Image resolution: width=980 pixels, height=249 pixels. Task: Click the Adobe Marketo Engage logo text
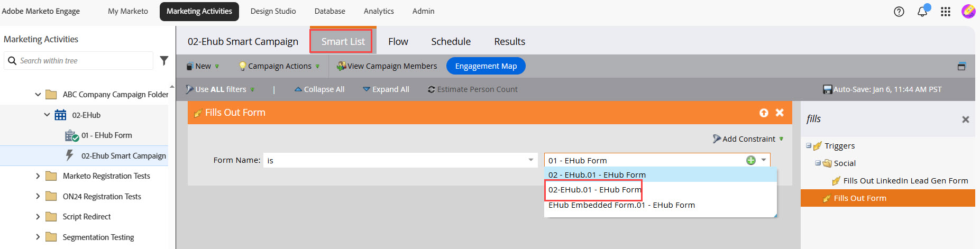click(41, 11)
